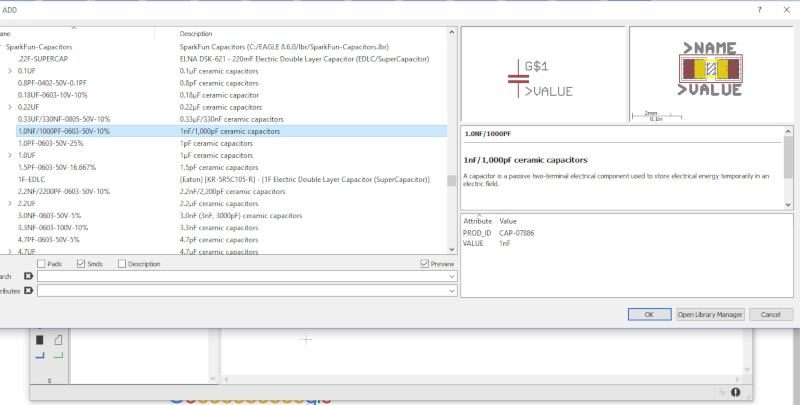Open the Search field history dropdown
Image resolution: width=800 pixels, height=405 pixels.
click(452, 276)
